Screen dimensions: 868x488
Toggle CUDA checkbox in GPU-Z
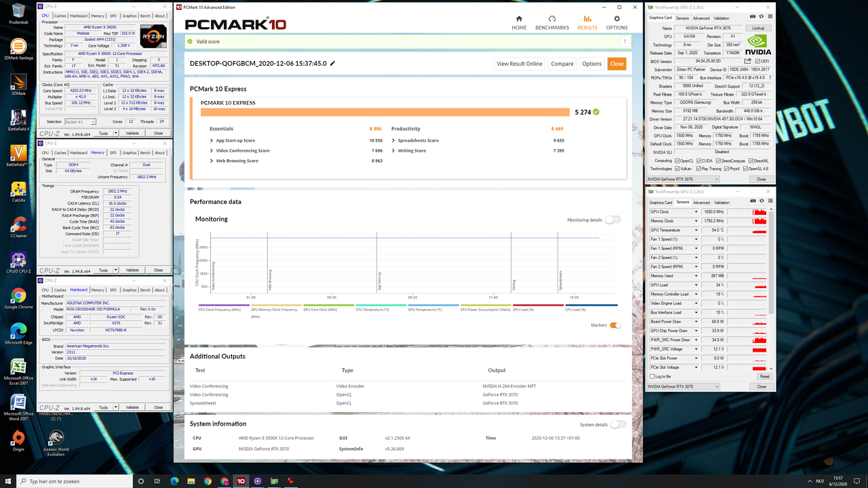[x=700, y=161]
